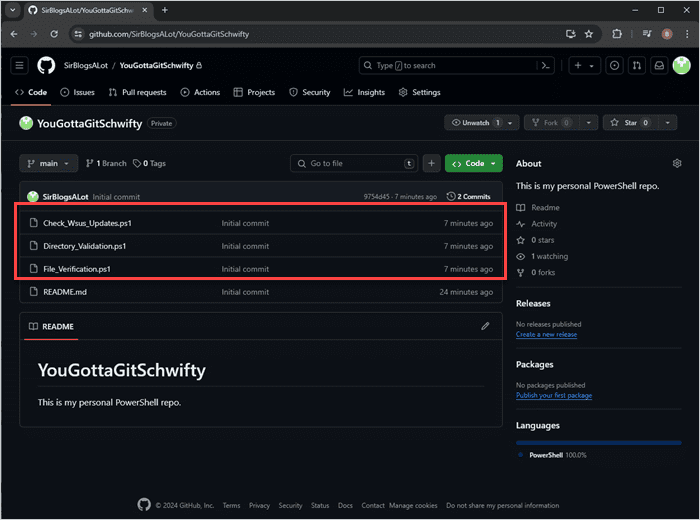Click the file icon beside Check_Wsus_Updates.ps1
The height and width of the screenshot is (520, 700).
[x=33, y=223]
